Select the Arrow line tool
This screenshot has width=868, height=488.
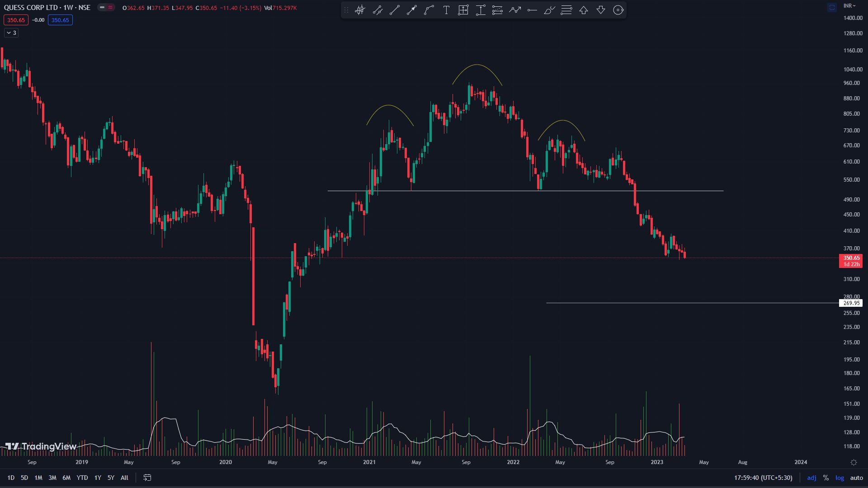(x=412, y=10)
